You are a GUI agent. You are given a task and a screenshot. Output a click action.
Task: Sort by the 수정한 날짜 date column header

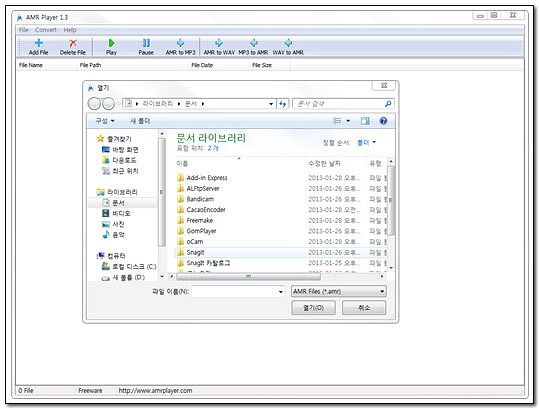point(324,163)
